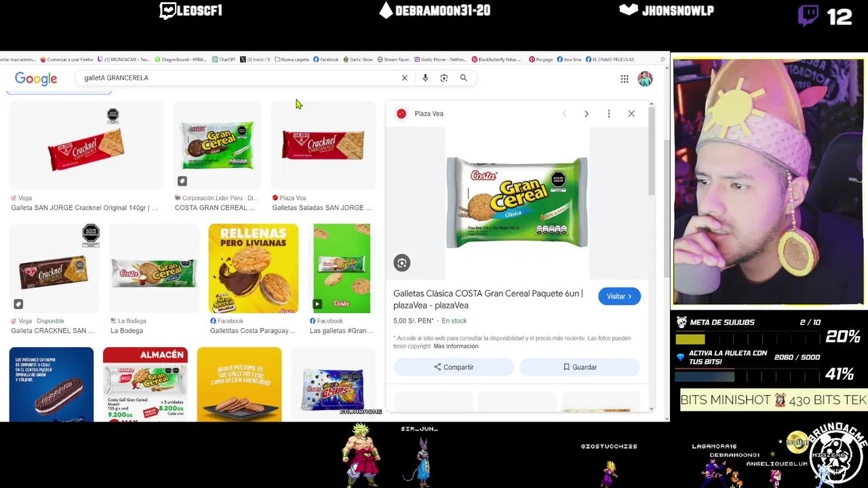The image size is (868, 488).
Task: Click product badge on Corporación Lider thumbnail
Action: pos(182,181)
